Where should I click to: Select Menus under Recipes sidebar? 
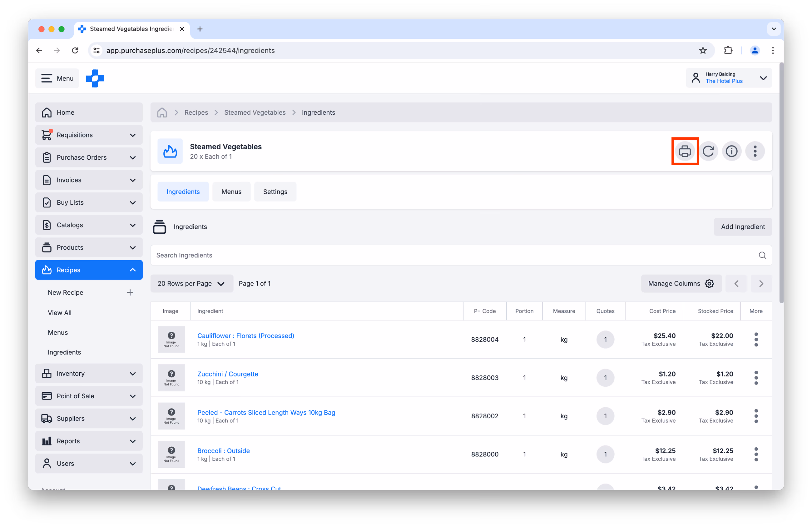[58, 332]
